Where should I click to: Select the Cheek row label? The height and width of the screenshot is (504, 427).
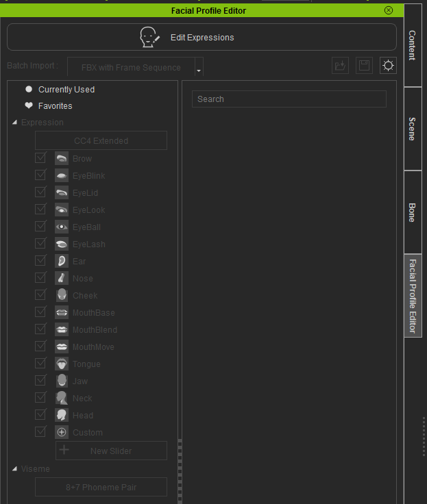pyautogui.click(x=85, y=295)
